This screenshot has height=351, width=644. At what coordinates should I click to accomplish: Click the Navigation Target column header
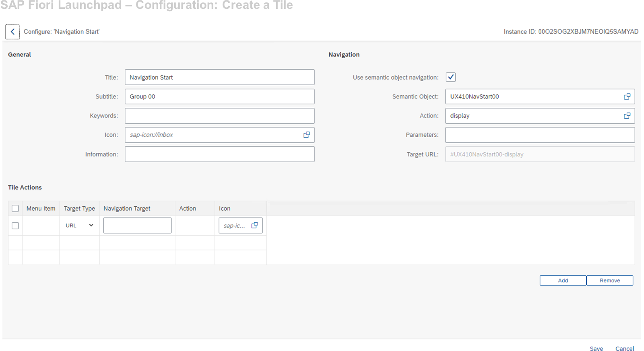137,208
